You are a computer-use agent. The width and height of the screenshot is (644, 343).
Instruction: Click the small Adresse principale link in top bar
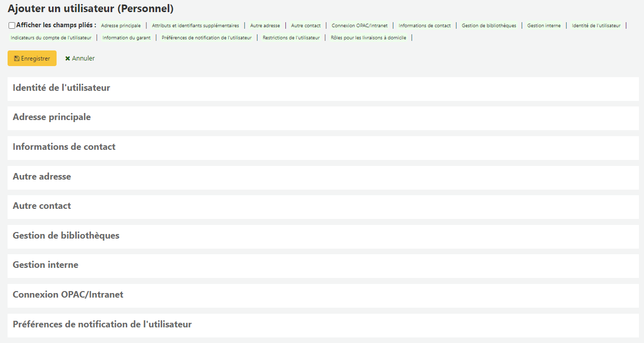121,25
